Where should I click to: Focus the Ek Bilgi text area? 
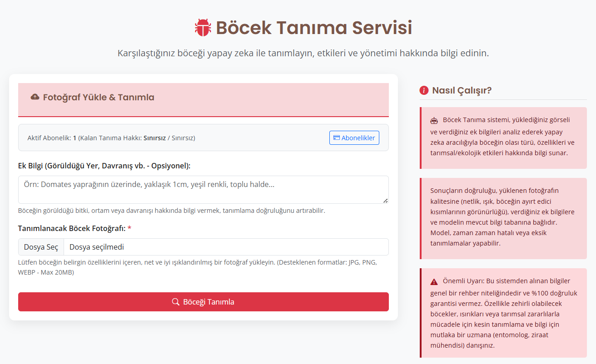203,189
